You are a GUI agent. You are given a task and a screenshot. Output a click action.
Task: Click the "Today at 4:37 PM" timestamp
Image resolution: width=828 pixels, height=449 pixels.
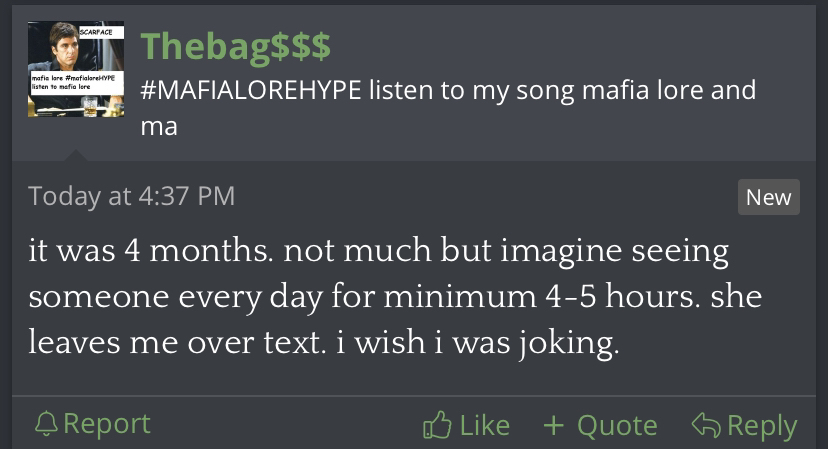132,196
